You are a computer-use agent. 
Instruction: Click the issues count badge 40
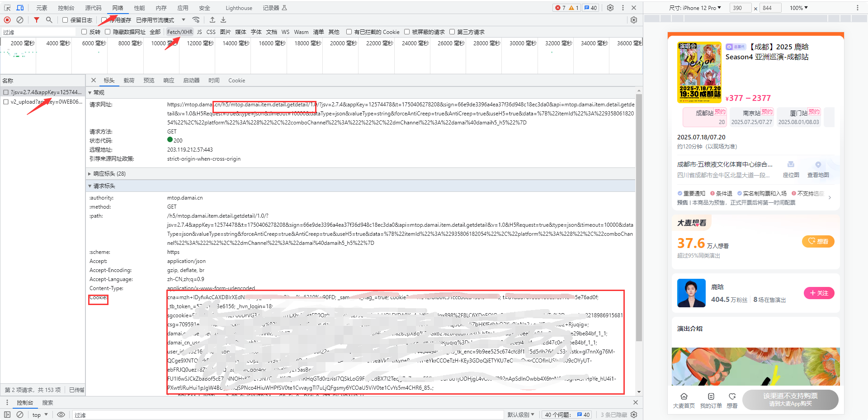tap(590, 8)
